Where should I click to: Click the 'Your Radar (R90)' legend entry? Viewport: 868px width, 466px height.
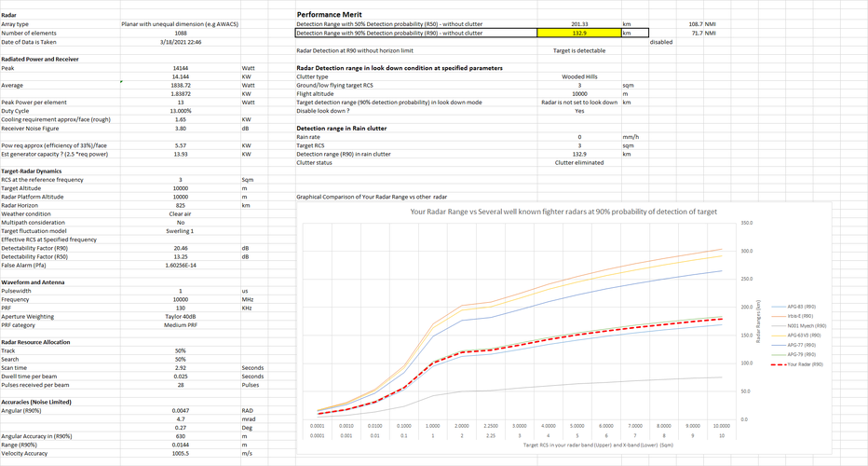798,364
